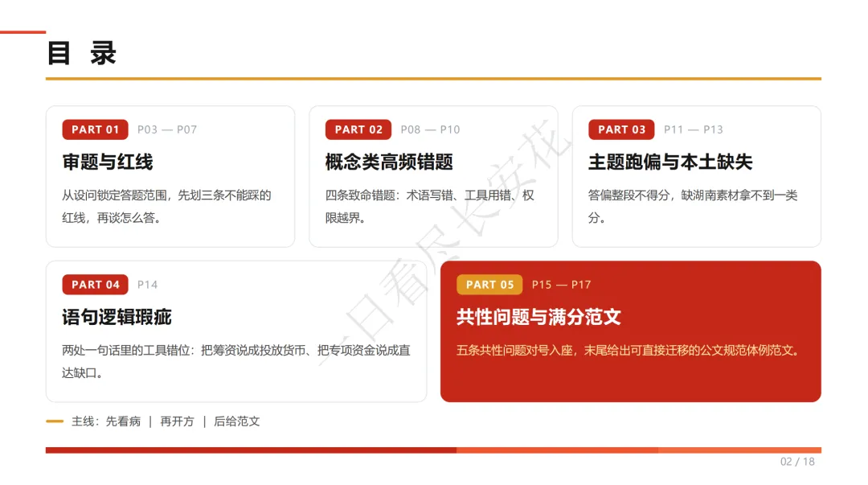The image size is (868, 485).
Task: Click the page range P08 — P10
Action: (430, 129)
